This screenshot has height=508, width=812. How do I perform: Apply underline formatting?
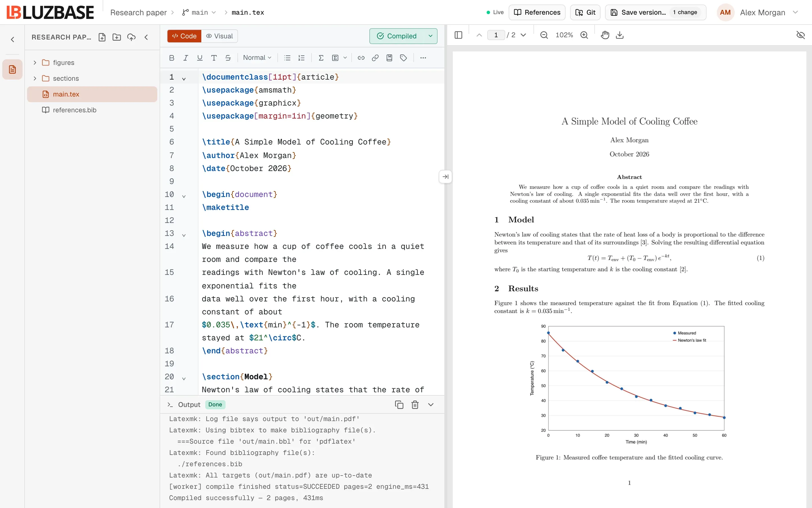(200, 58)
